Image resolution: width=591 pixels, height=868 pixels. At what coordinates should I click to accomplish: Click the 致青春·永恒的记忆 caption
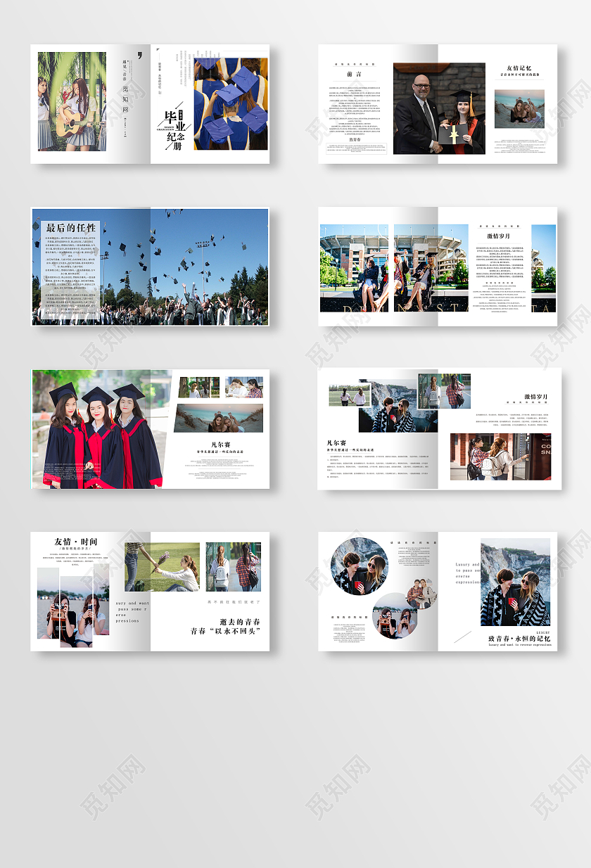519,637
